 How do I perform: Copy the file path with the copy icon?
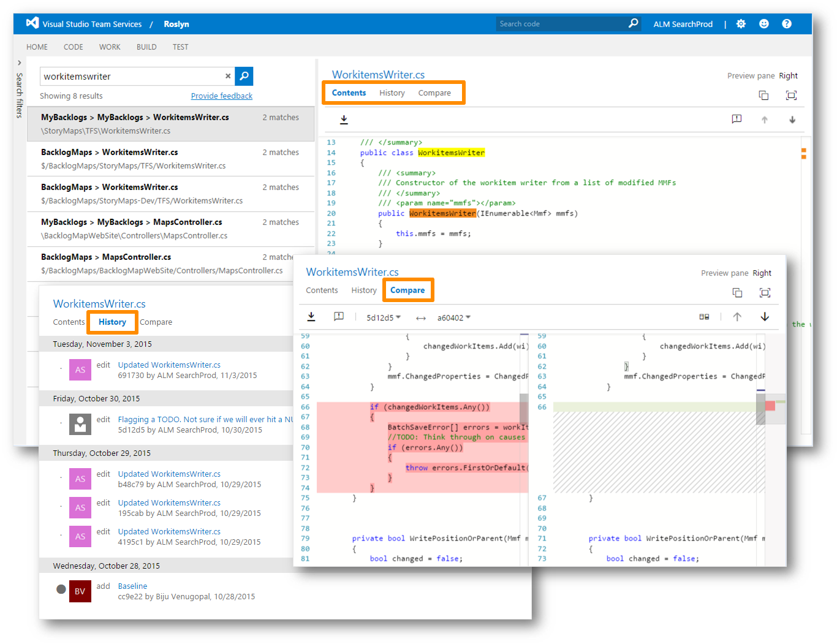[737, 293]
